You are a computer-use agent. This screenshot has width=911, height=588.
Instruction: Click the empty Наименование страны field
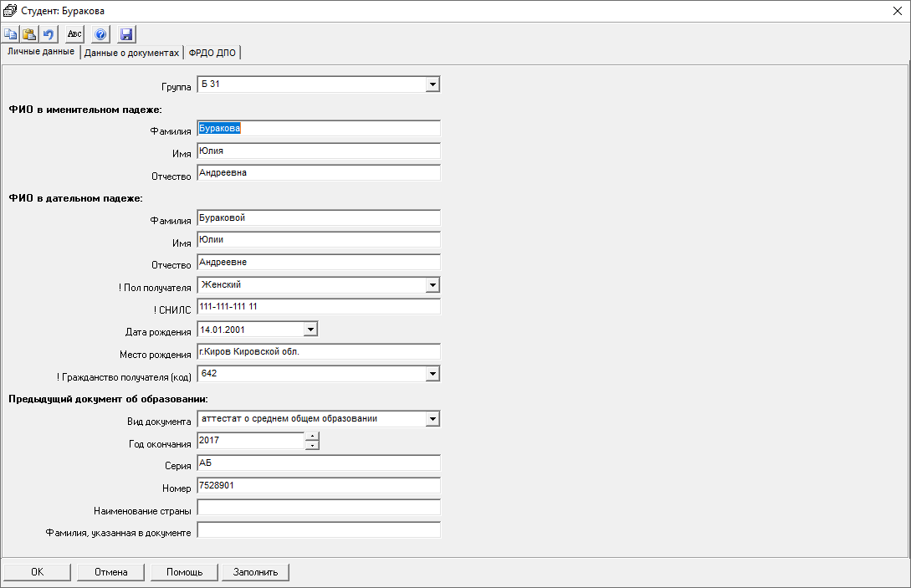click(x=319, y=507)
